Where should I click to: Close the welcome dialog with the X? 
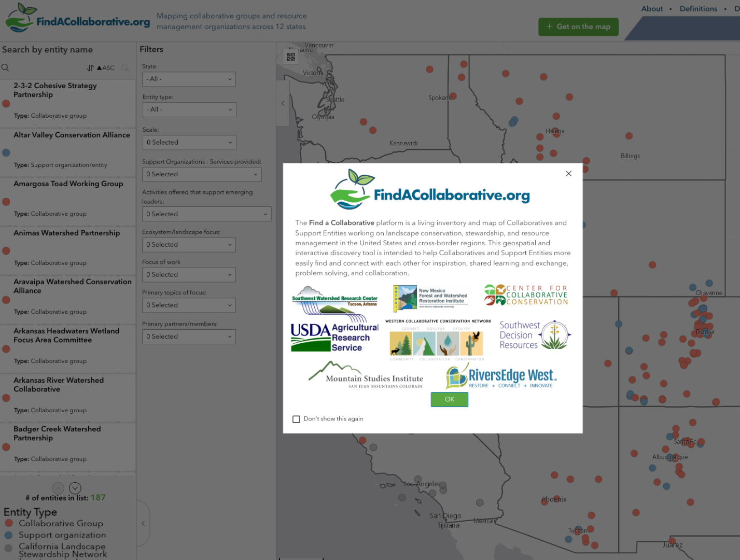pyautogui.click(x=569, y=174)
